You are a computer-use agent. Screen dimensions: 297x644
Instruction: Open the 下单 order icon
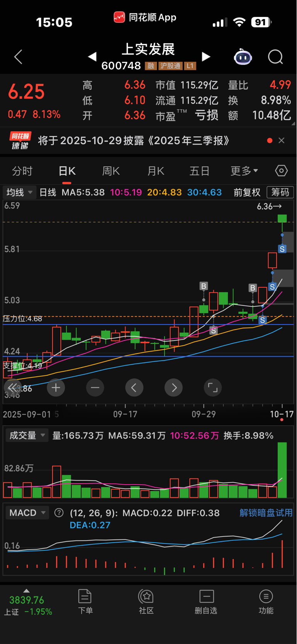click(x=85, y=596)
